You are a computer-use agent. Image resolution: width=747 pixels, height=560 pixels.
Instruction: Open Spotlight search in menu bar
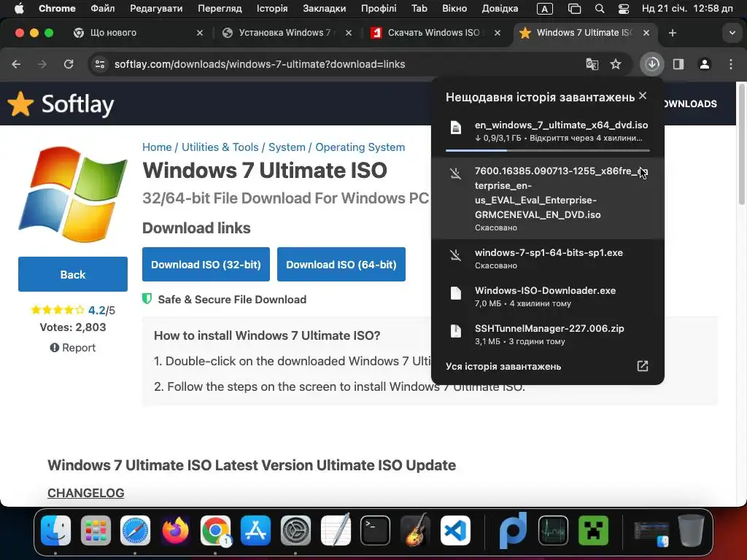[600, 9]
